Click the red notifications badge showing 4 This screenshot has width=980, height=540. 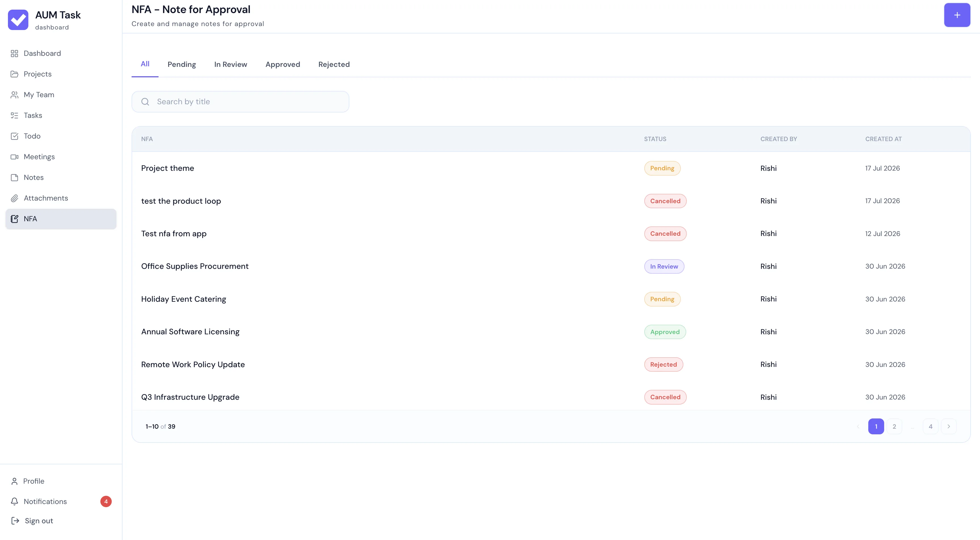click(106, 502)
